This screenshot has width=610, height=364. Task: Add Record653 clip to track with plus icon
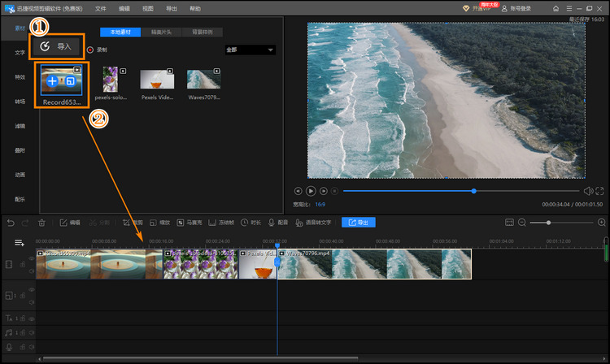point(52,80)
